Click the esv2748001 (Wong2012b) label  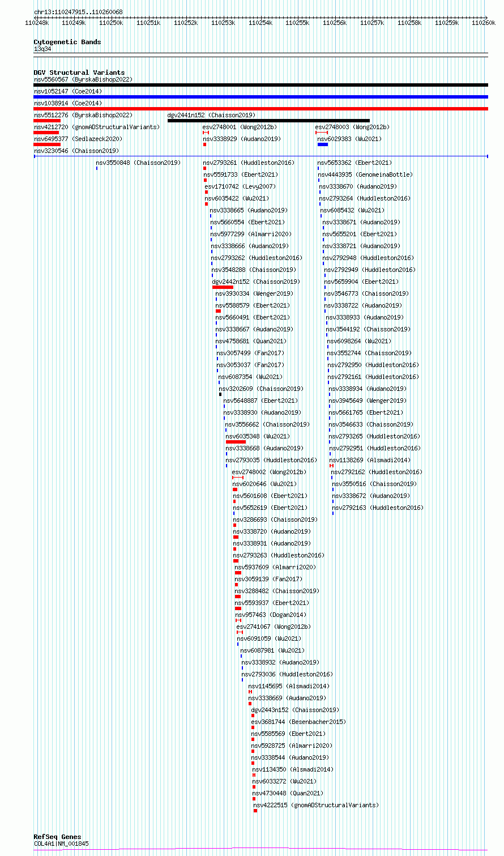pyautogui.click(x=240, y=127)
